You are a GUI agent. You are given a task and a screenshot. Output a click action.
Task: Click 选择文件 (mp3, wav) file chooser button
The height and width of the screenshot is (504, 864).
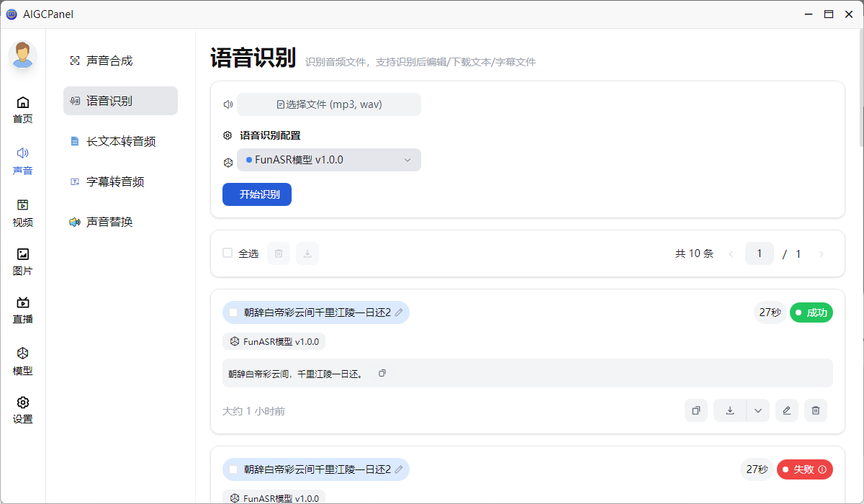pos(329,104)
